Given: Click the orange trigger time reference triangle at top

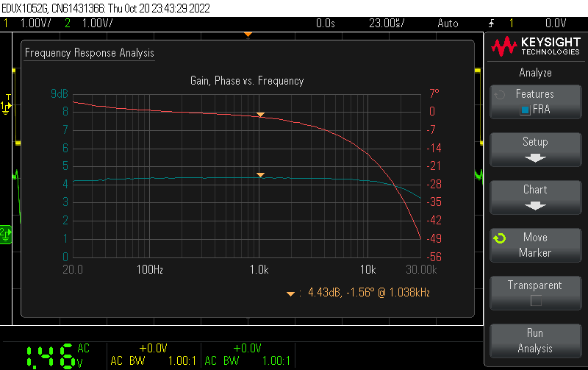Looking at the screenshot, I should [248, 35].
